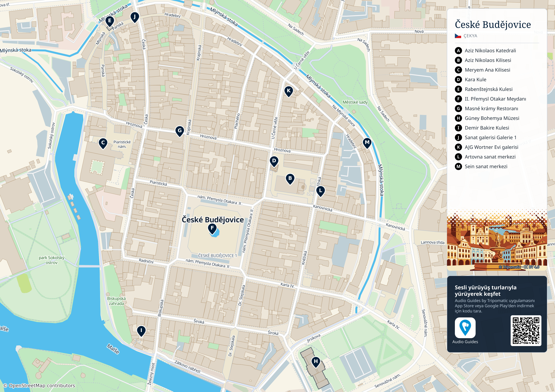Click map pin M by Mlýnská stoka
The width and height of the screenshot is (555, 392).
367,143
